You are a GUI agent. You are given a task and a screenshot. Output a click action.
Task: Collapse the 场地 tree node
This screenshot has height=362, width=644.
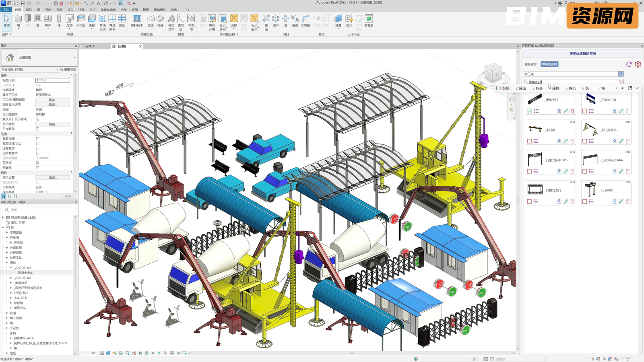pyautogui.click(x=7, y=263)
